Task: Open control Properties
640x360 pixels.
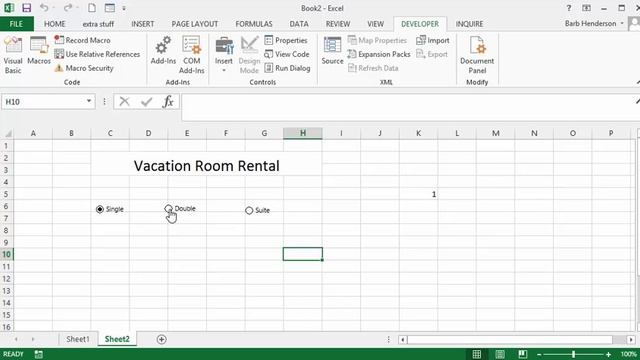Action: (286, 40)
